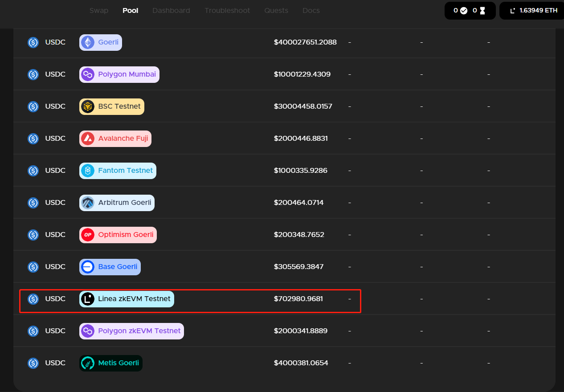Open the Docs link in navigation

coord(311,10)
